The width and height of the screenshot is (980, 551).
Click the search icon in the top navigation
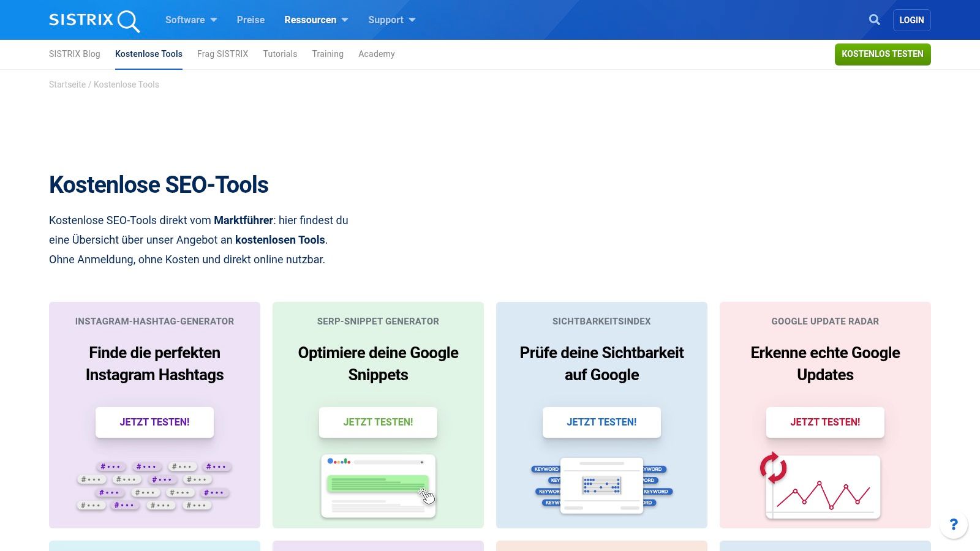tap(874, 19)
